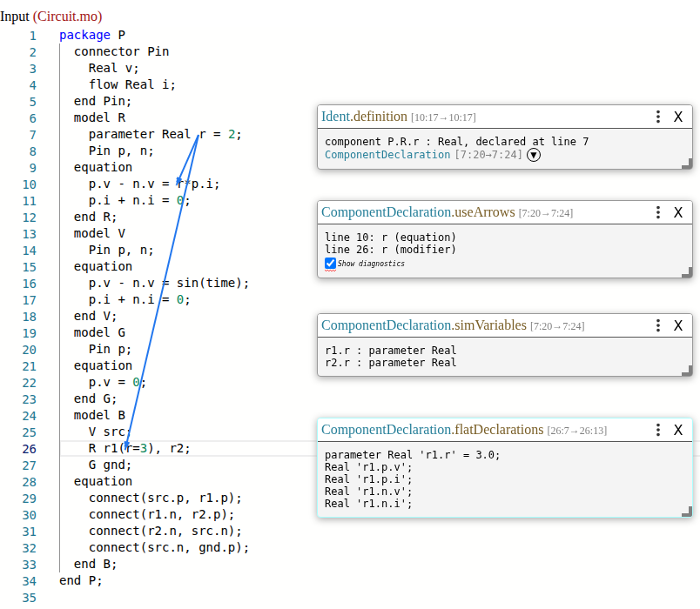700x609 pixels.
Task: Click 'line 10: r (equation)' result row
Action: coord(390,237)
